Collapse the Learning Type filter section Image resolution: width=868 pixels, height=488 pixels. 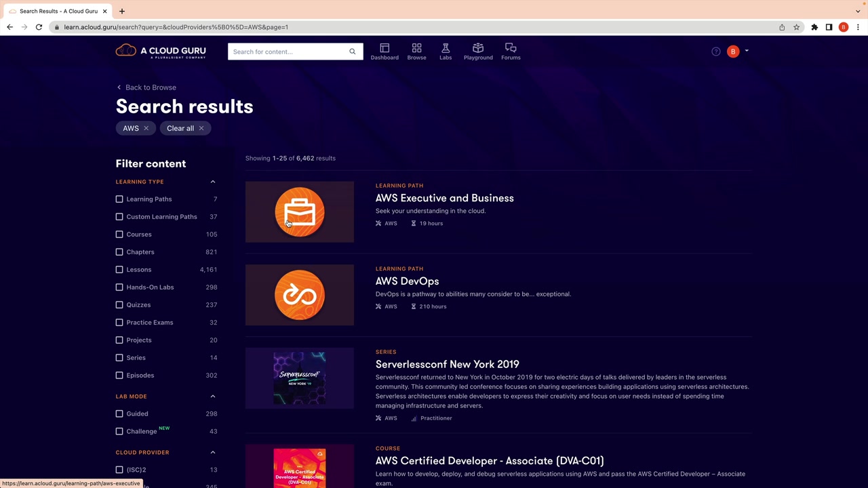click(x=213, y=182)
